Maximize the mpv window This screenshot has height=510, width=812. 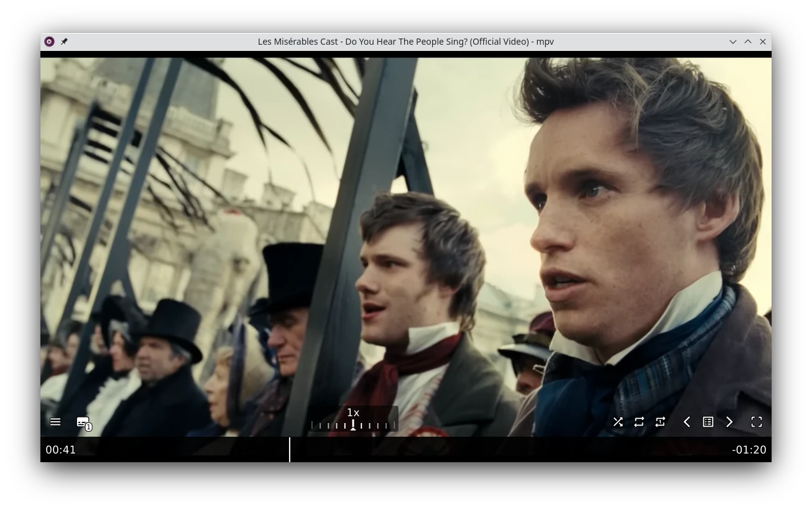748,42
